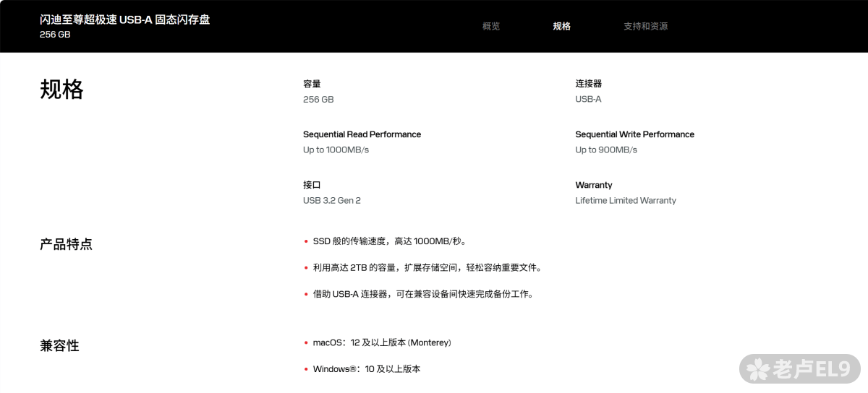This screenshot has width=868, height=393.
Task: Click bullet text 利用高达 2TB 的容量
Action: click(x=427, y=267)
